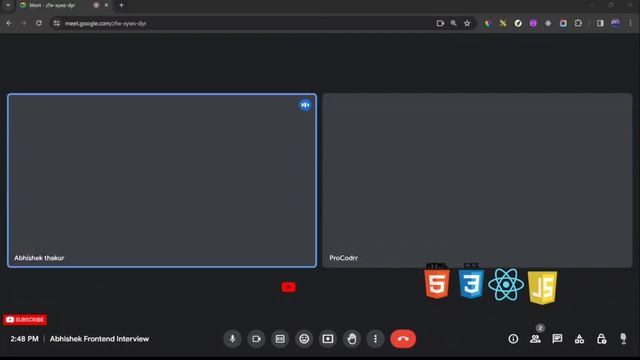Click the 2:48 PM time label
640x360 pixels.
click(x=24, y=339)
